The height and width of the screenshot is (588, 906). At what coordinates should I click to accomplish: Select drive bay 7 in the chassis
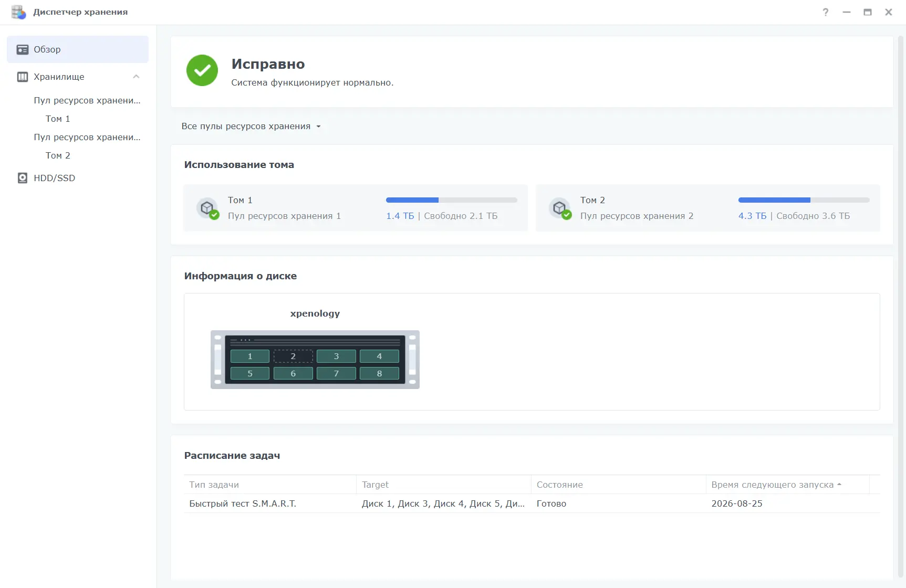pyautogui.click(x=336, y=373)
